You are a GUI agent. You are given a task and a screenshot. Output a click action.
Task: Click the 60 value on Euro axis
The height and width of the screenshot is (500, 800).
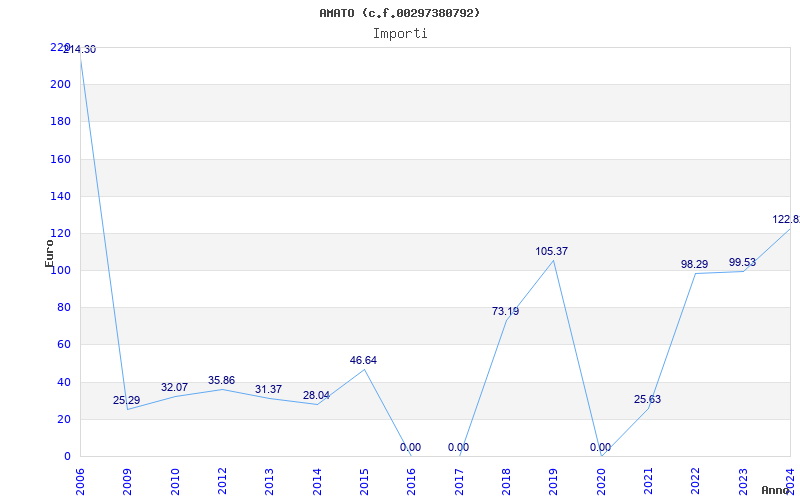pyautogui.click(x=63, y=345)
